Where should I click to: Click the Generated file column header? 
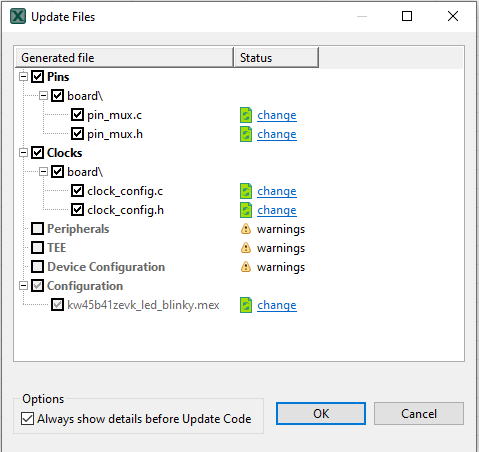coord(125,58)
